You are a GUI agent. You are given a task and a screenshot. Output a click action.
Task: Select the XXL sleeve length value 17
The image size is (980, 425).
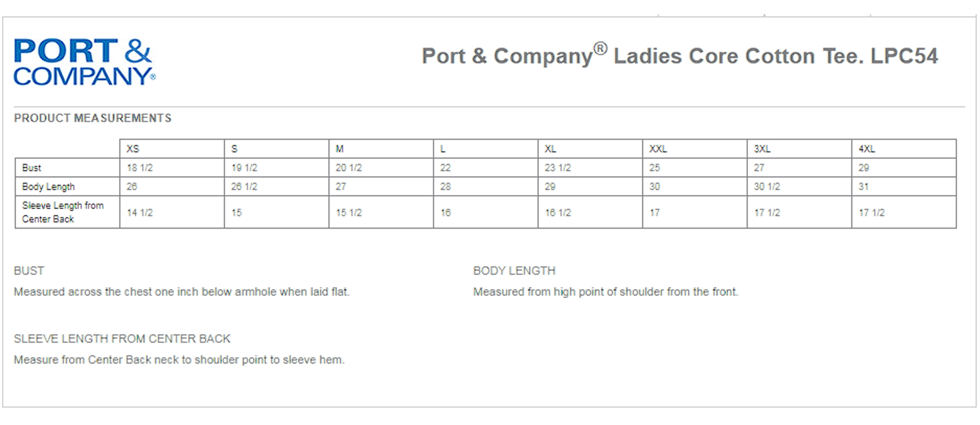coord(654,213)
